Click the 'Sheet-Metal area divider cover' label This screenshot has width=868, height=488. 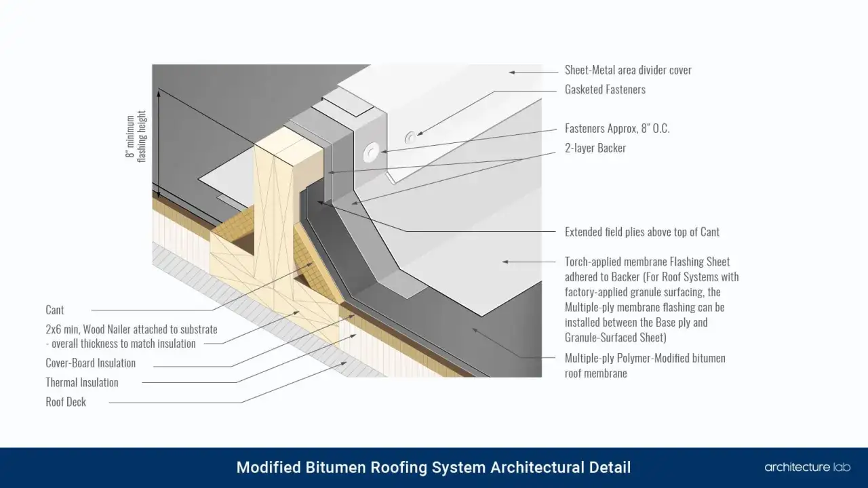[628, 70]
